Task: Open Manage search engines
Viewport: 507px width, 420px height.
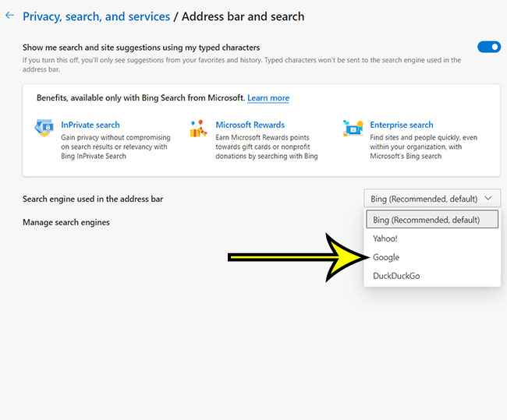Action: click(x=66, y=222)
